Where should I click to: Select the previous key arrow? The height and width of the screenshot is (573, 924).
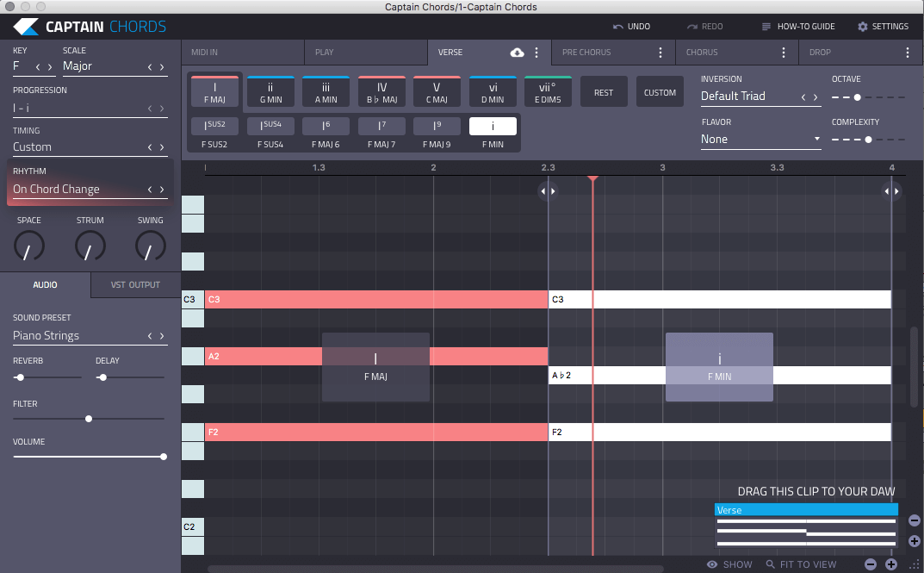[38, 67]
